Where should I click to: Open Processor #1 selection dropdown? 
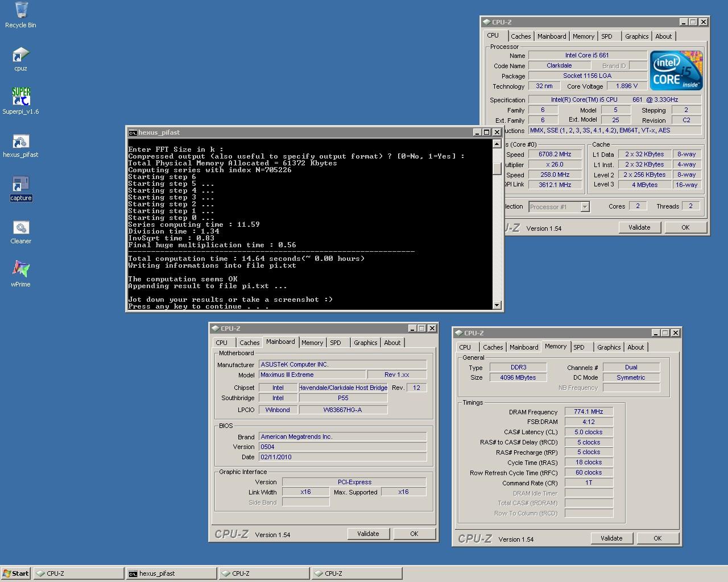(x=585, y=207)
